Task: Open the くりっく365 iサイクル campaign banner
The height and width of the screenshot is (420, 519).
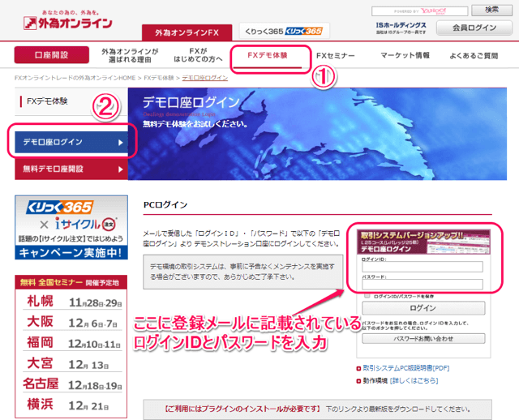Action: (x=71, y=227)
